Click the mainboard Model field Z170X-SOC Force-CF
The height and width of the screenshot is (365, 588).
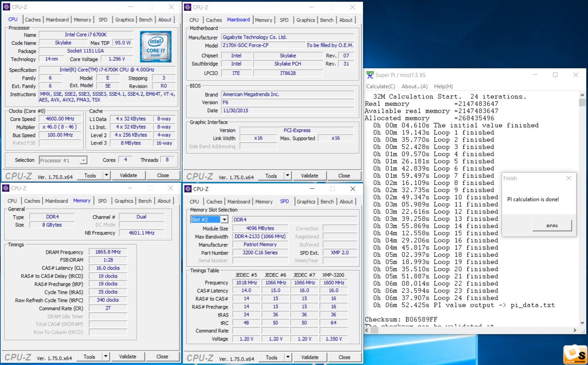[x=263, y=45]
